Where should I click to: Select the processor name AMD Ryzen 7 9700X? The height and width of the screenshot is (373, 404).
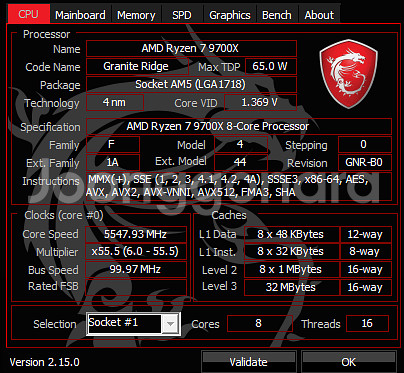pos(191,48)
